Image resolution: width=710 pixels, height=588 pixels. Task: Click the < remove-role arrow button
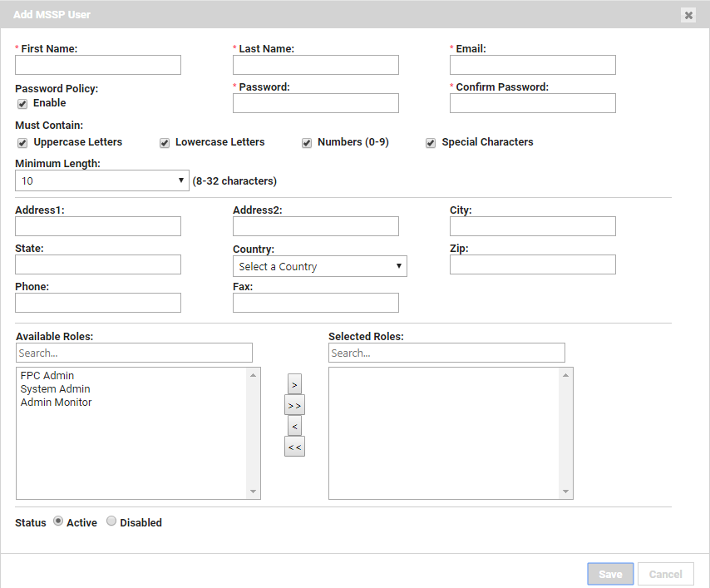(x=294, y=426)
